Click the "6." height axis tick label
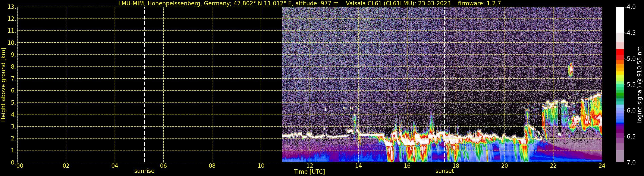This screenshot has width=644, height=176. [x=13, y=91]
